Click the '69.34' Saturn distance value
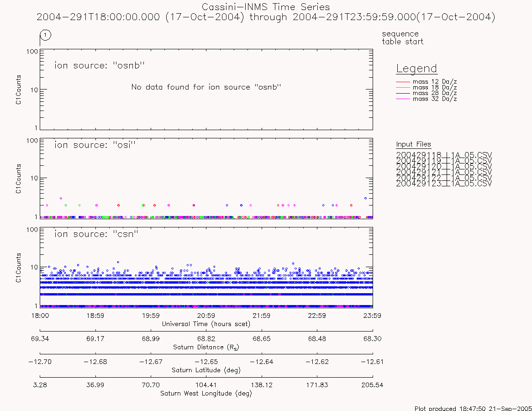The width and height of the screenshot is (532, 411). pyautogui.click(x=40, y=339)
